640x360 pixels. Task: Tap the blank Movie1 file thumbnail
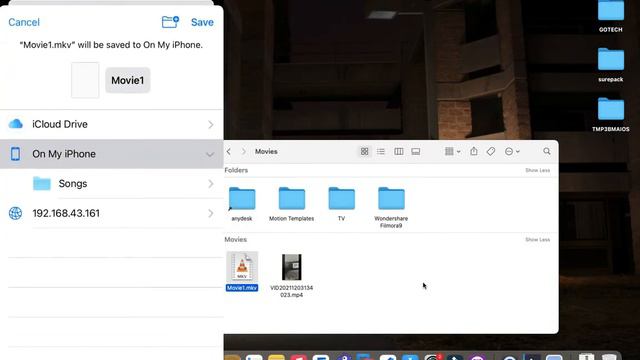(85, 80)
